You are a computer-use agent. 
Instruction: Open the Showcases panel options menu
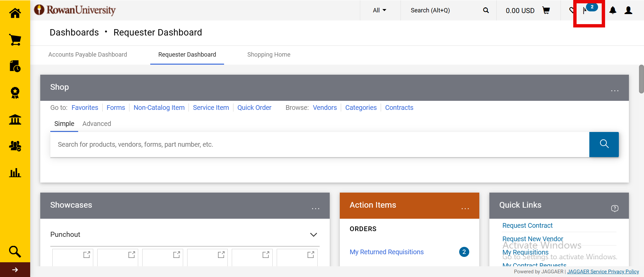[x=315, y=208]
